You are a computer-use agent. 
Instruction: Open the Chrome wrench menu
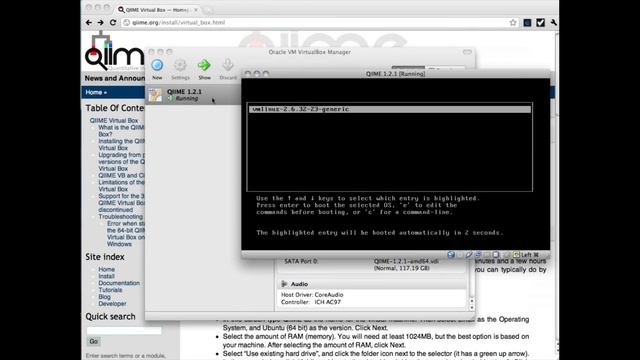tap(553, 23)
